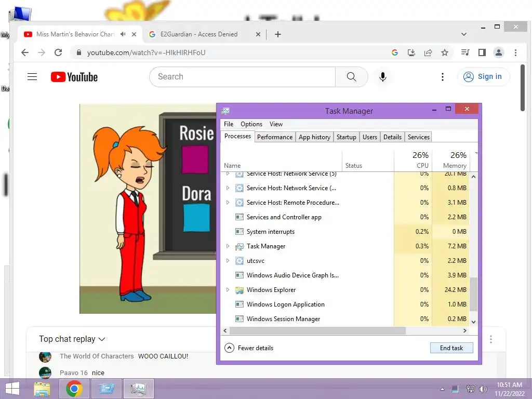Click the End task button
Image resolution: width=532 pixels, height=399 pixels.
point(451,348)
